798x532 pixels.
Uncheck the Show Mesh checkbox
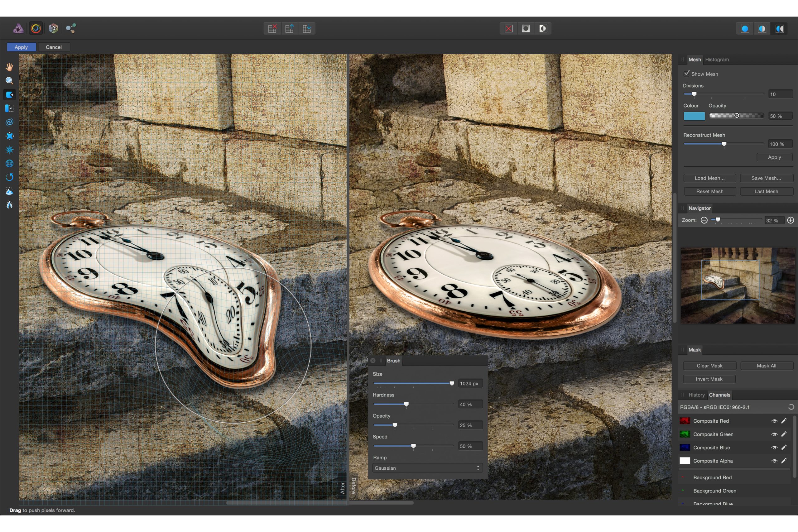click(687, 73)
